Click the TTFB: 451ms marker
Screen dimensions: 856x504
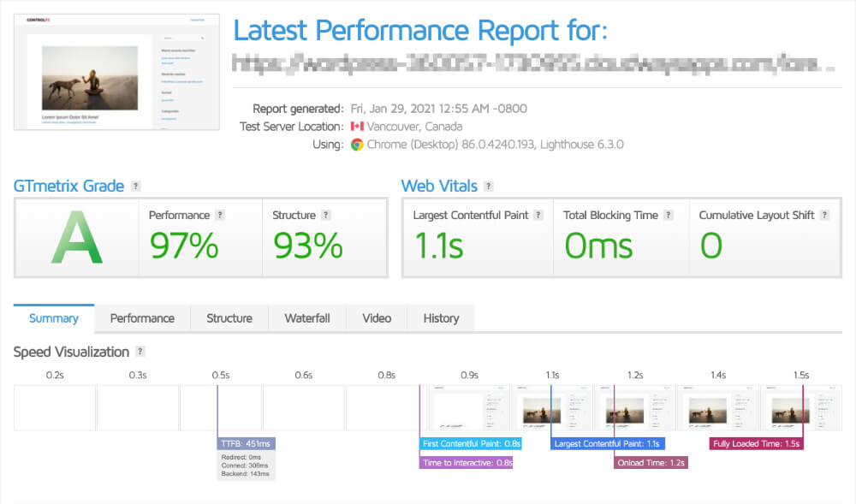point(247,443)
